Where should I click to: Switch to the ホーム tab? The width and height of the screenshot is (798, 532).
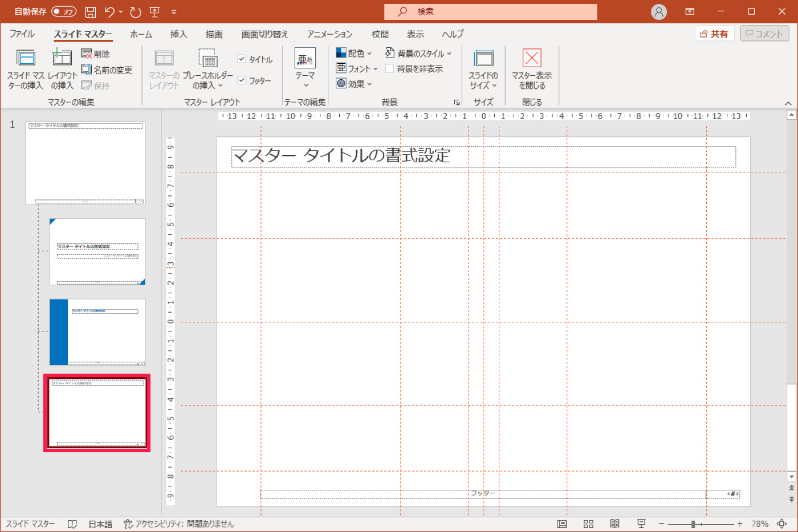click(x=141, y=34)
